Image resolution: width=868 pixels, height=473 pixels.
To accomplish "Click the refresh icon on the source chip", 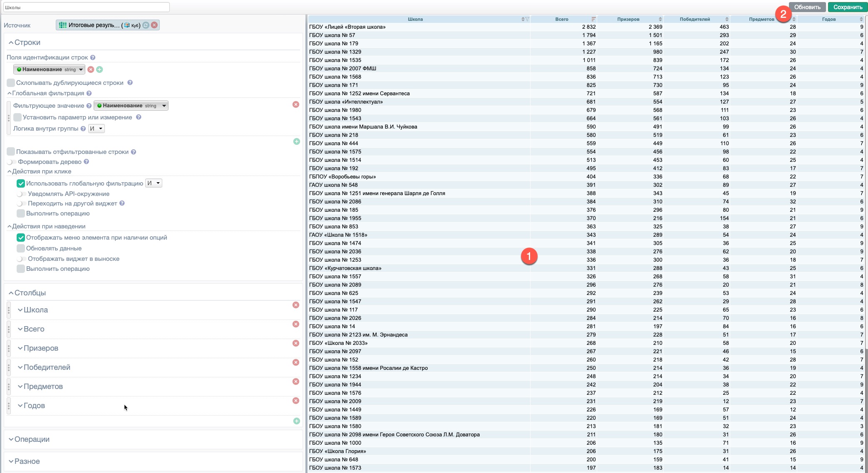I will tap(146, 25).
